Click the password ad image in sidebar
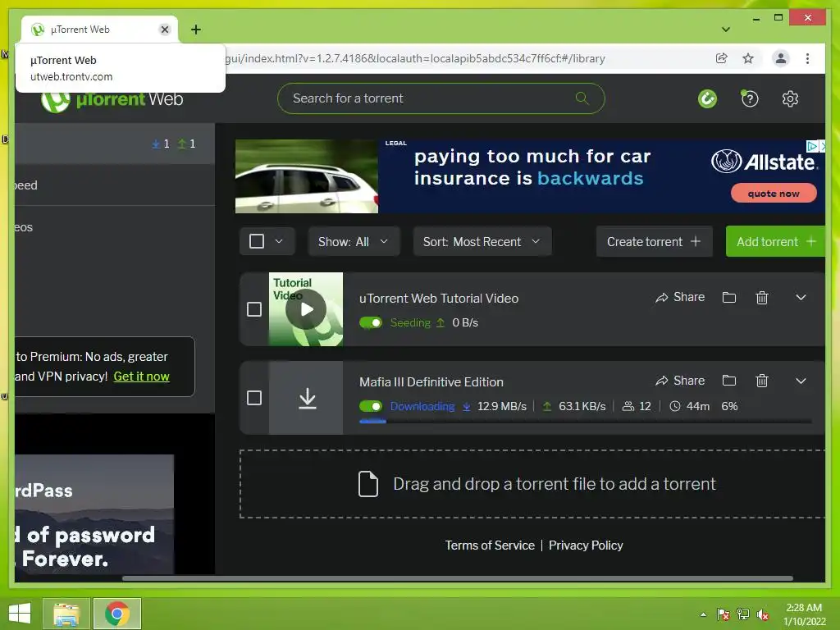This screenshot has width=840, height=630. 94,514
